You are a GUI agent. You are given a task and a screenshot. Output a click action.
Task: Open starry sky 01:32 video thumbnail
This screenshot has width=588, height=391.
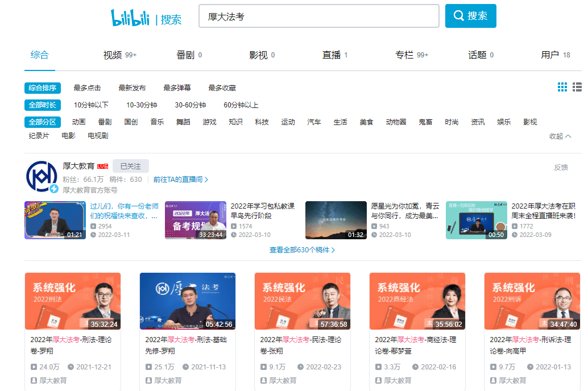pyautogui.click(x=336, y=220)
